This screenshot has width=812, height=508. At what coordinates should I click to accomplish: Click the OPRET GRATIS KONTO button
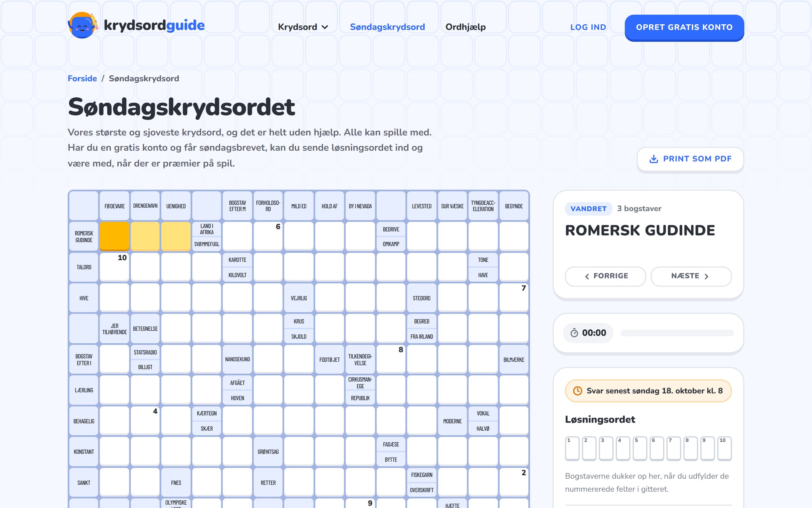pyautogui.click(x=684, y=28)
